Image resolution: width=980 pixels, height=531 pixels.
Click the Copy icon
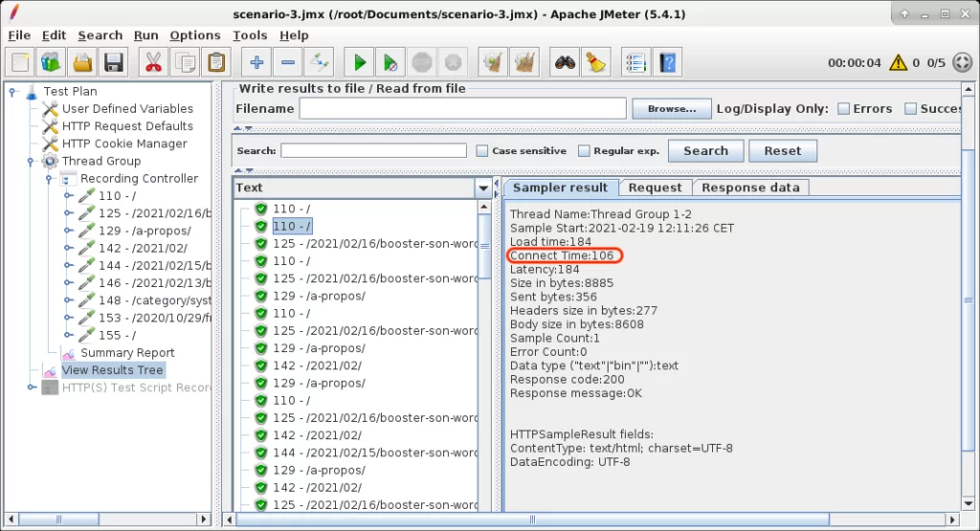[x=185, y=62]
